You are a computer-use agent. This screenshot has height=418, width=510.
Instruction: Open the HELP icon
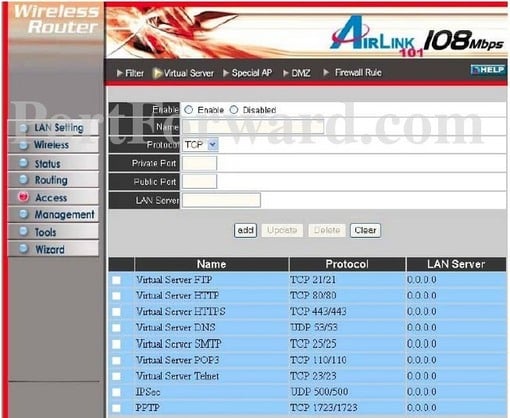pos(488,70)
